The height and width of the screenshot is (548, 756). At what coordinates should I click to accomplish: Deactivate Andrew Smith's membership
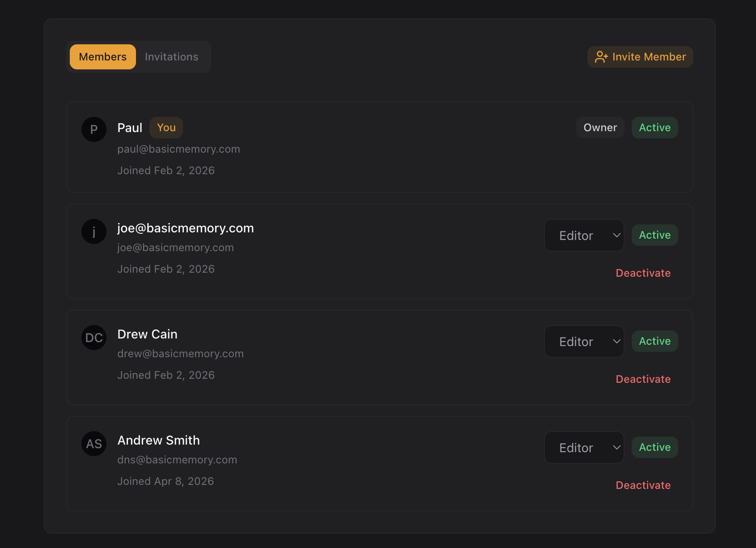(643, 485)
